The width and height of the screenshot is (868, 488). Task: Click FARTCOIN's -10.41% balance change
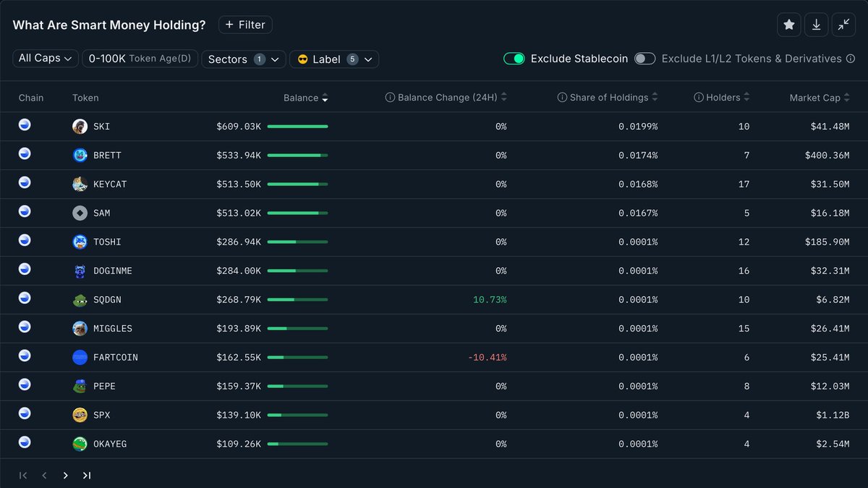click(487, 358)
